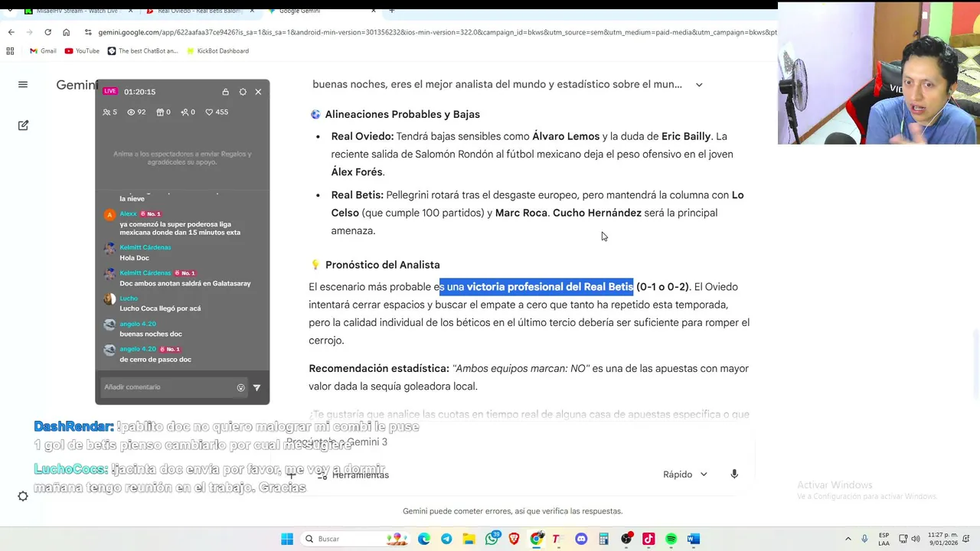980x551 pixels.
Task: Open the 'Herramientas' tools menu
Action: (x=353, y=475)
